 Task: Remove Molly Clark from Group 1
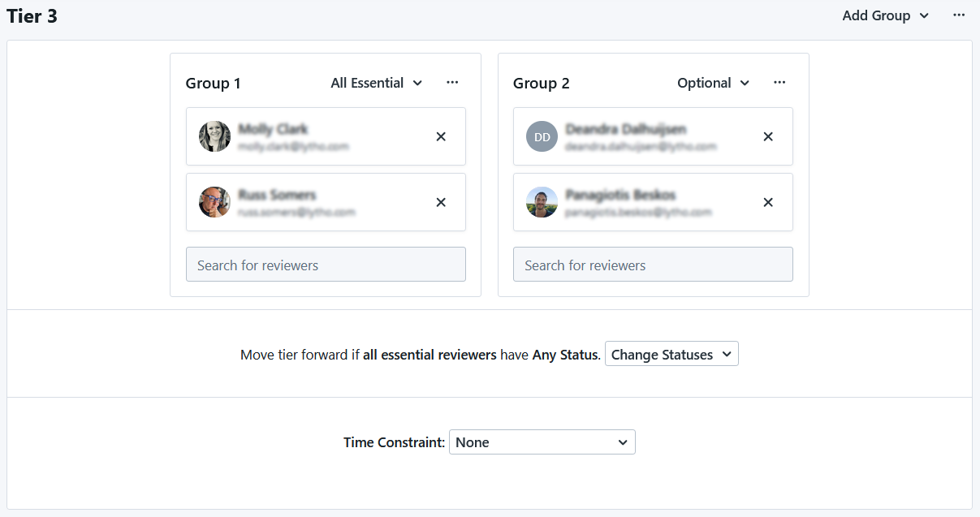(x=441, y=136)
